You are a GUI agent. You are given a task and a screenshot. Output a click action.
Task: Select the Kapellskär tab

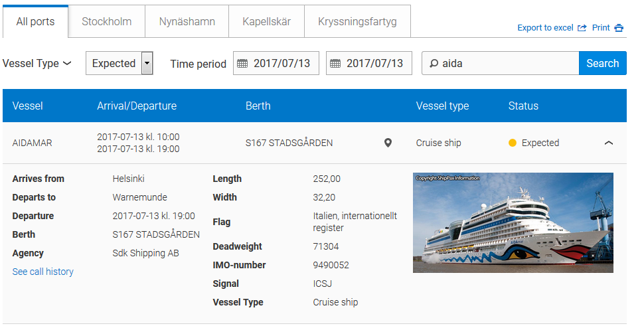266,22
